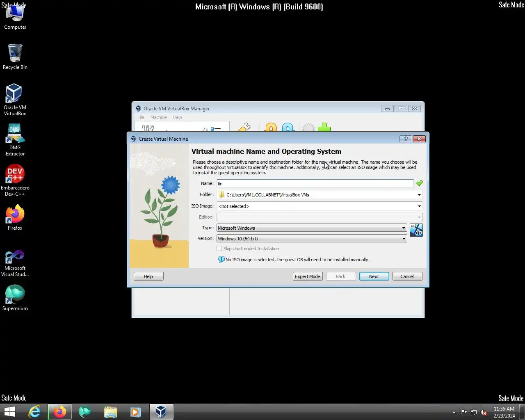Click the Create Virtual Machine title bar
This screenshot has width=525, height=420.
point(262,139)
